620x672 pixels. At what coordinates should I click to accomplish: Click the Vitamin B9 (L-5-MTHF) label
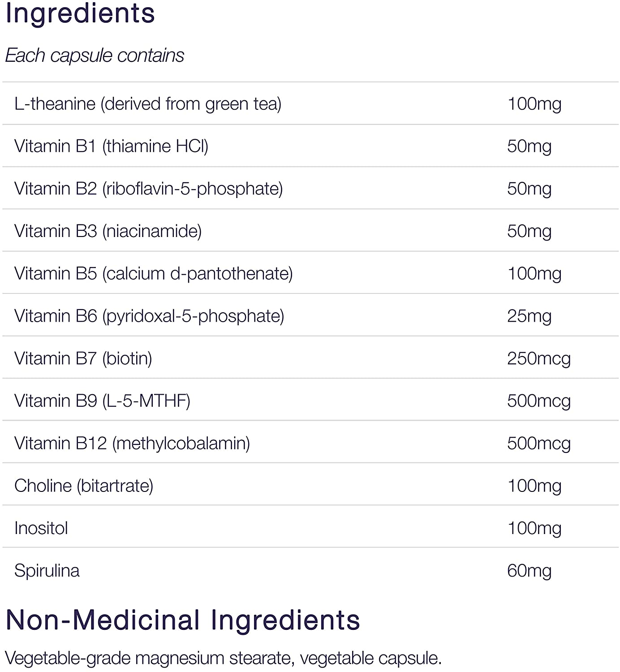pos(102,401)
